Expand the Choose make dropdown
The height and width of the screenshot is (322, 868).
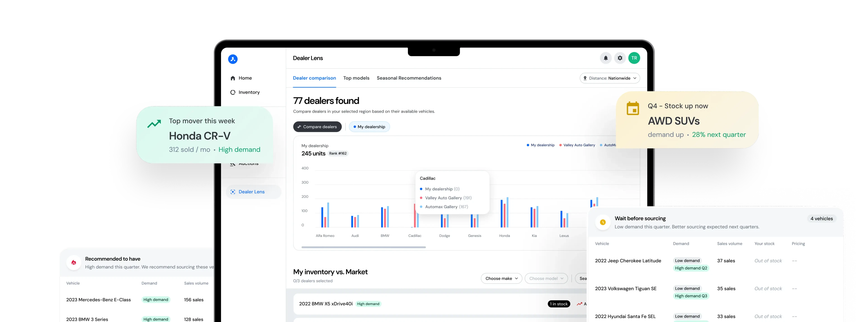pos(501,279)
